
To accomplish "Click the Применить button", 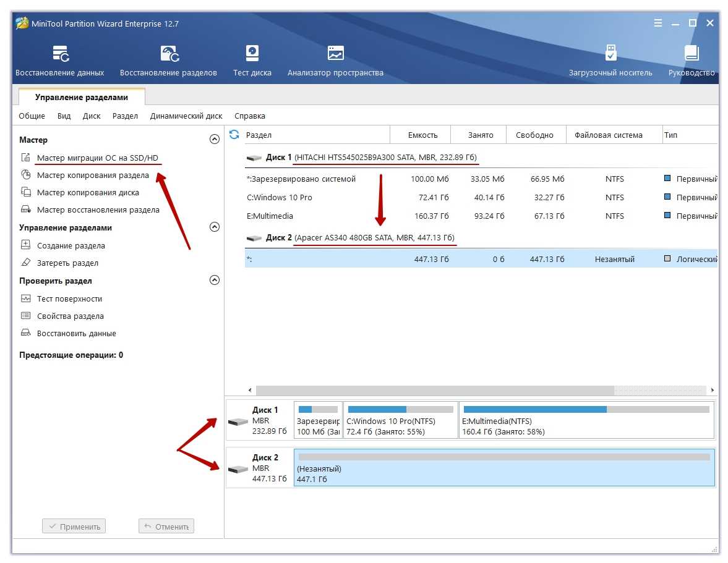I will pyautogui.click(x=74, y=527).
